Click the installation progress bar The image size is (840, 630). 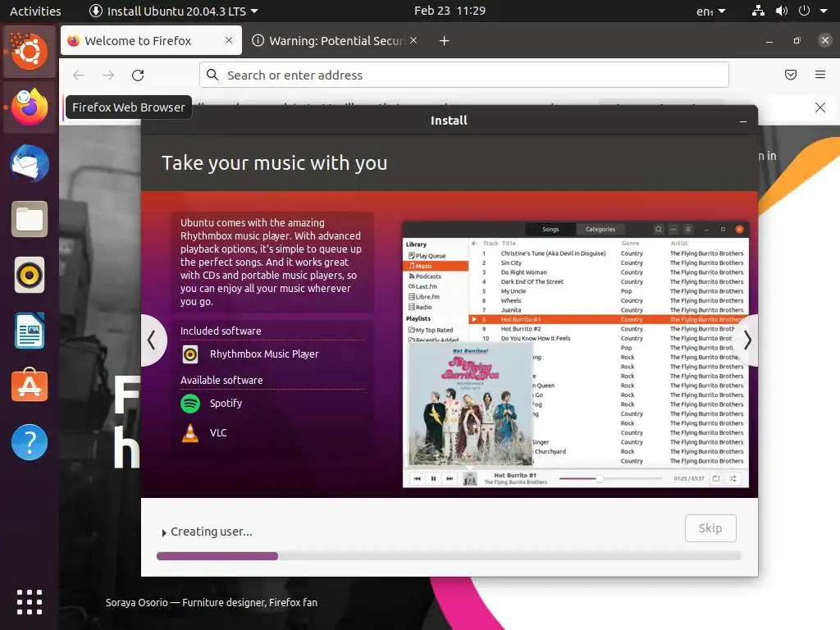pyautogui.click(x=449, y=556)
